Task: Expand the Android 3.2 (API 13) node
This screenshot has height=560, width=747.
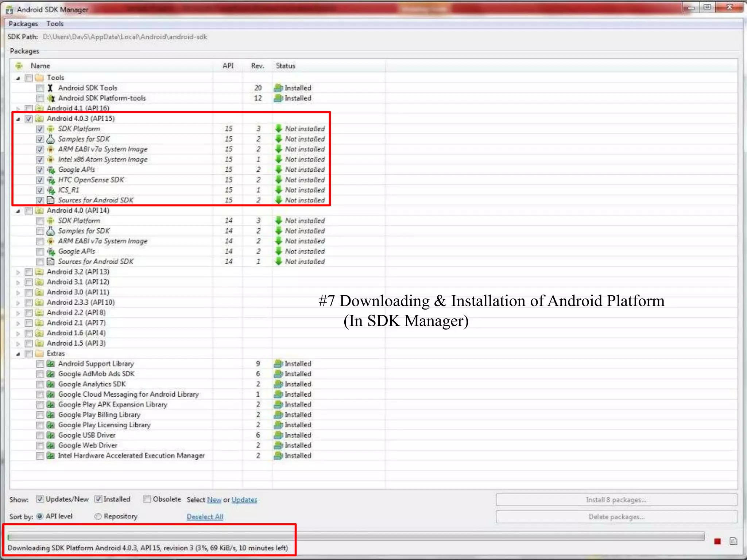Action: point(18,272)
